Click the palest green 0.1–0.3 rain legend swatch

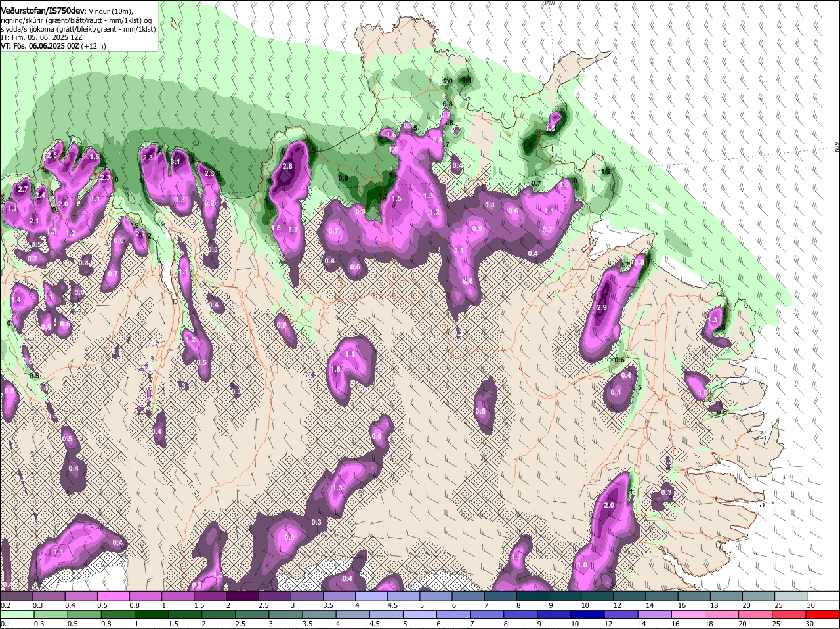(16, 615)
